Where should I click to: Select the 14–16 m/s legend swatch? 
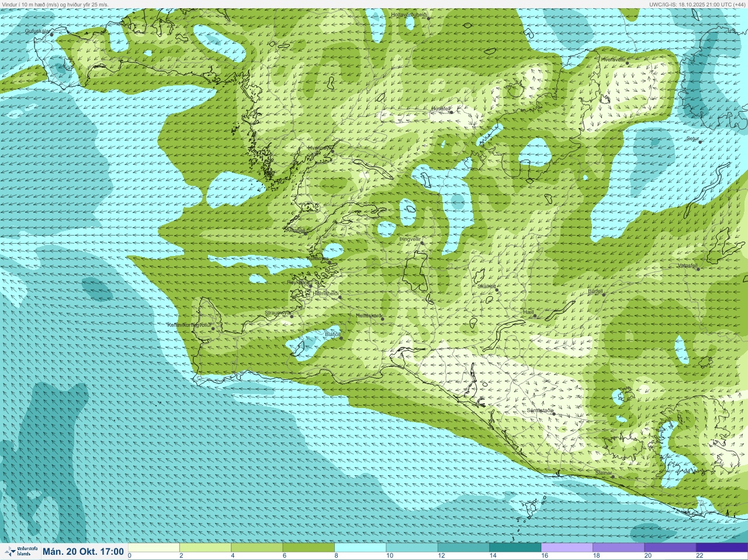[515, 548]
